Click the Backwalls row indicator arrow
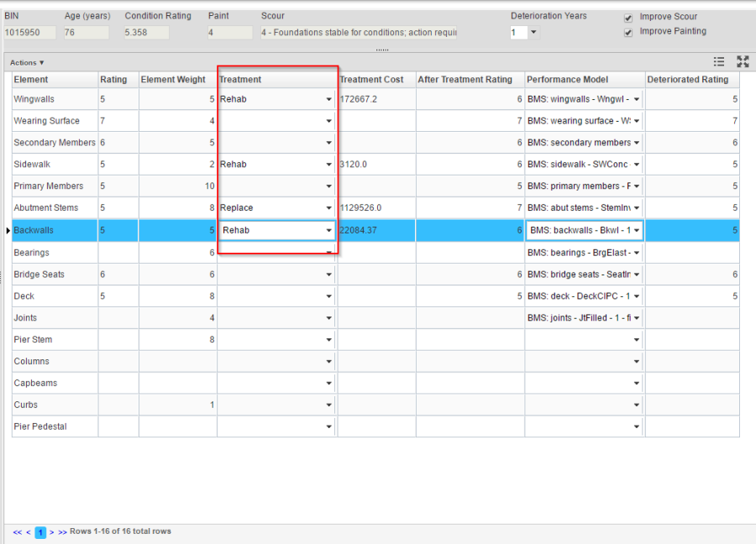Viewport: 756px width, 544px height. [x=8, y=230]
